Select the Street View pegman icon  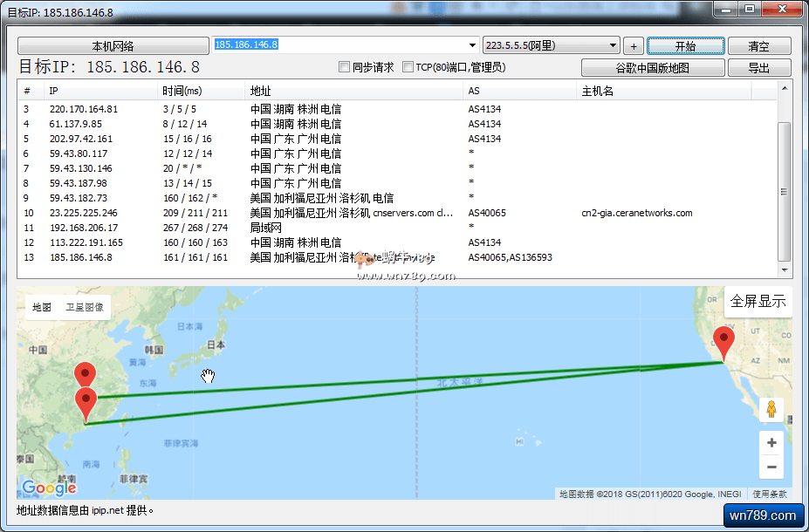(771, 409)
